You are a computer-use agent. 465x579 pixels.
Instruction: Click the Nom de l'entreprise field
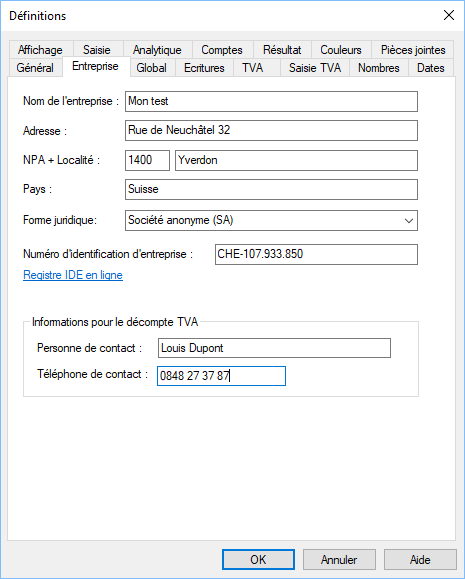pos(271,102)
